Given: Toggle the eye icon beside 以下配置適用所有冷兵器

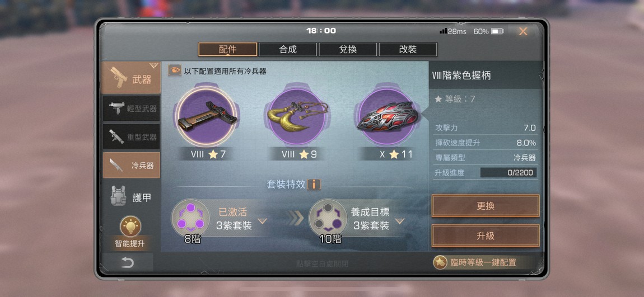Looking at the screenshot, I should pos(175,70).
